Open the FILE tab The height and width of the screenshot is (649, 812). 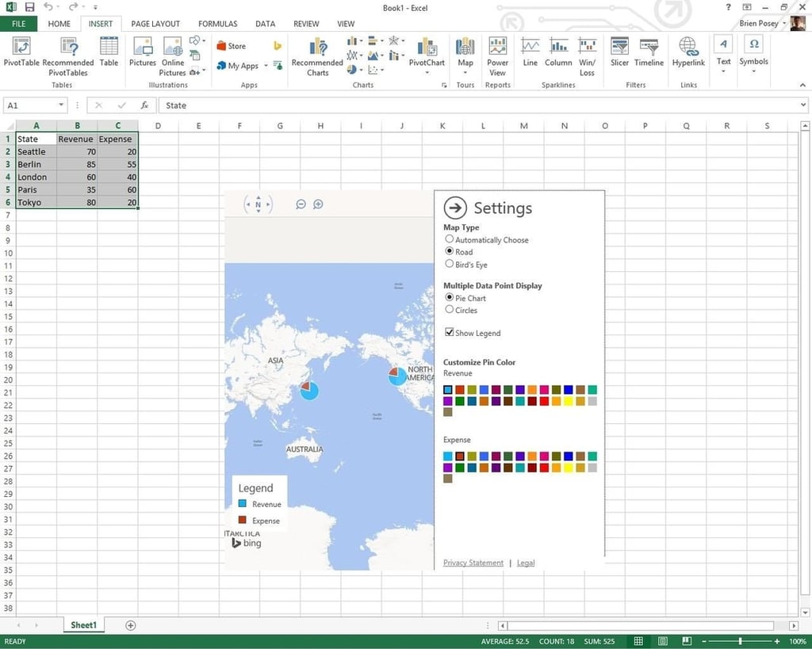click(x=19, y=24)
